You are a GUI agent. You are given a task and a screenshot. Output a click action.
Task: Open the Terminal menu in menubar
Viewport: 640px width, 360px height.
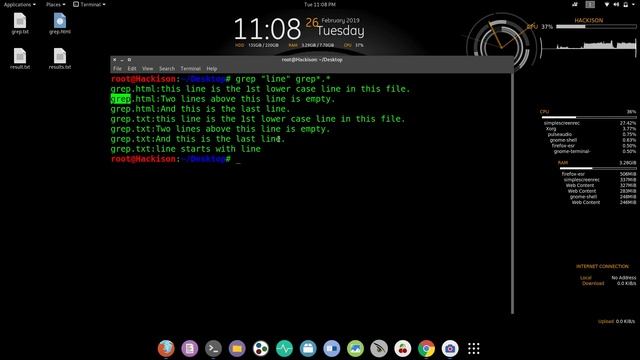(191, 69)
